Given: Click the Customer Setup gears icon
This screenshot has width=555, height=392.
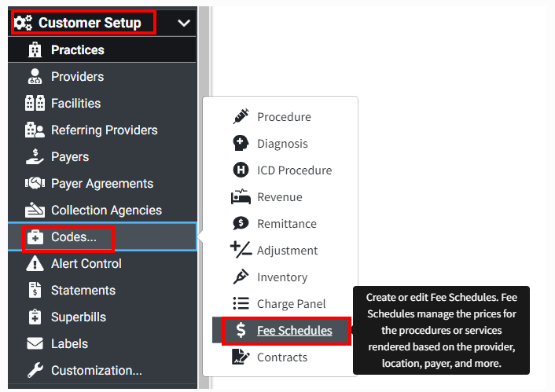Looking at the screenshot, I should click(x=24, y=23).
